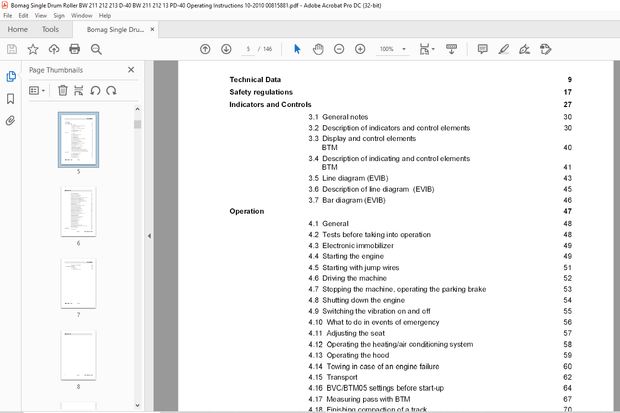620x413 pixels.
Task: Open the View menu
Action: [40, 15]
